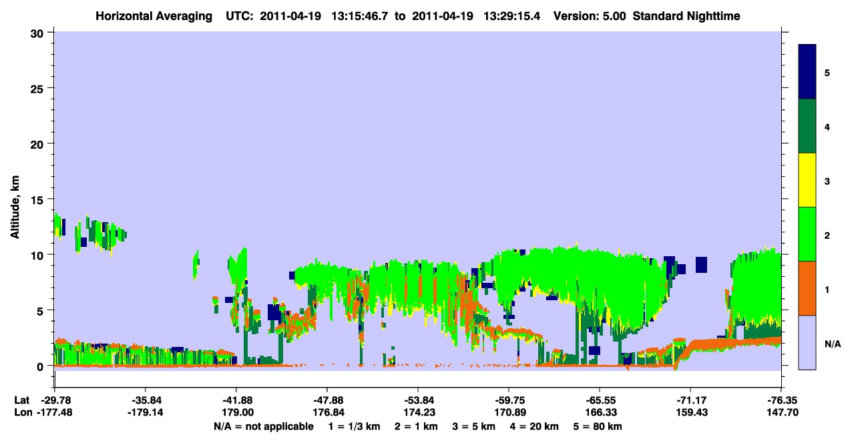Click longitude value '166.33'

pyautogui.click(x=600, y=412)
